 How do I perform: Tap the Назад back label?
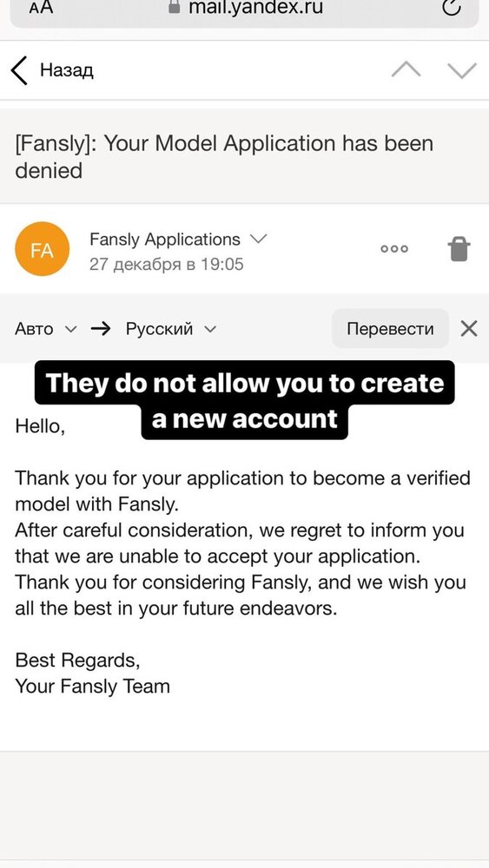click(67, 71)
